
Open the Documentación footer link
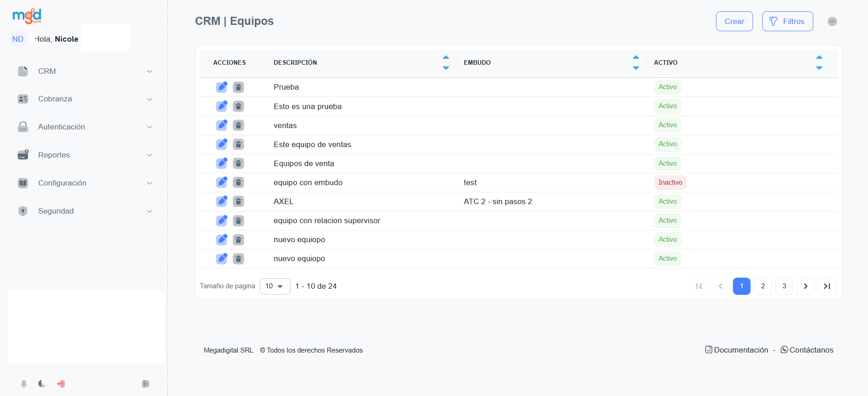point(737,350)
